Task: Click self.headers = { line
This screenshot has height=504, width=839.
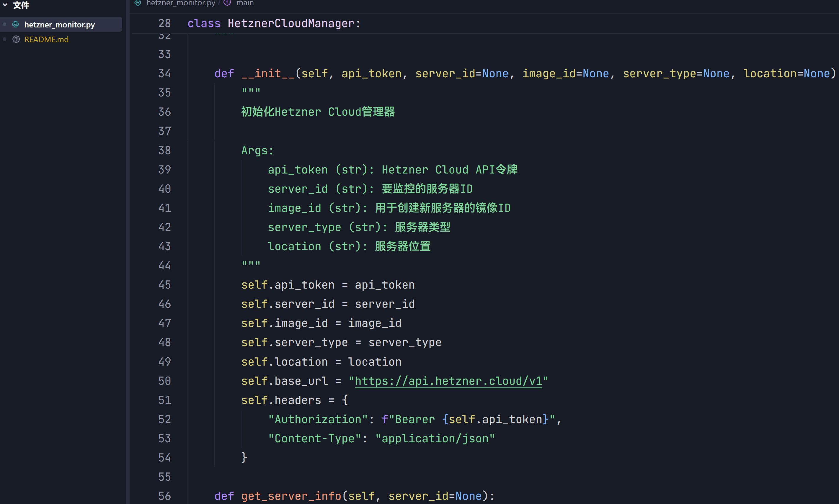Action: pyautogui.click(x=295, y=400)
